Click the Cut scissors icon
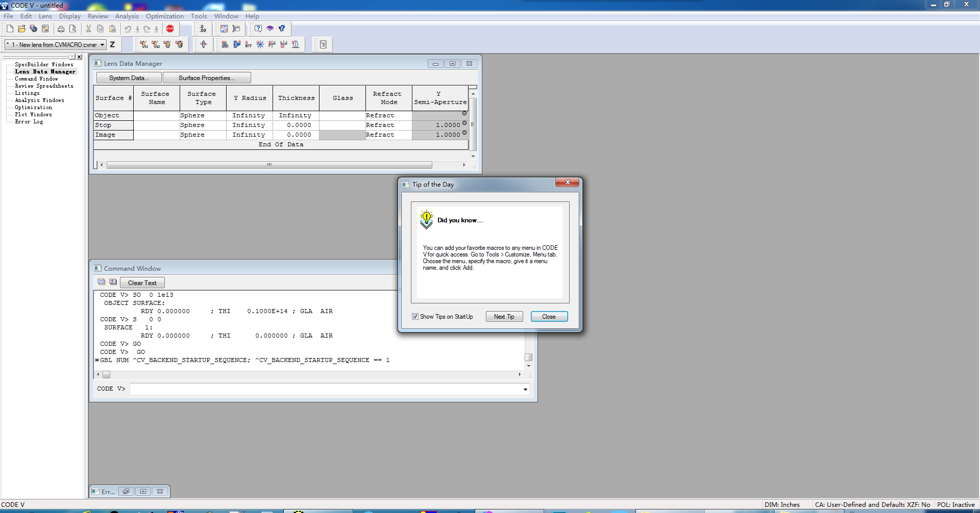980x513 pixels. point(88,29)
